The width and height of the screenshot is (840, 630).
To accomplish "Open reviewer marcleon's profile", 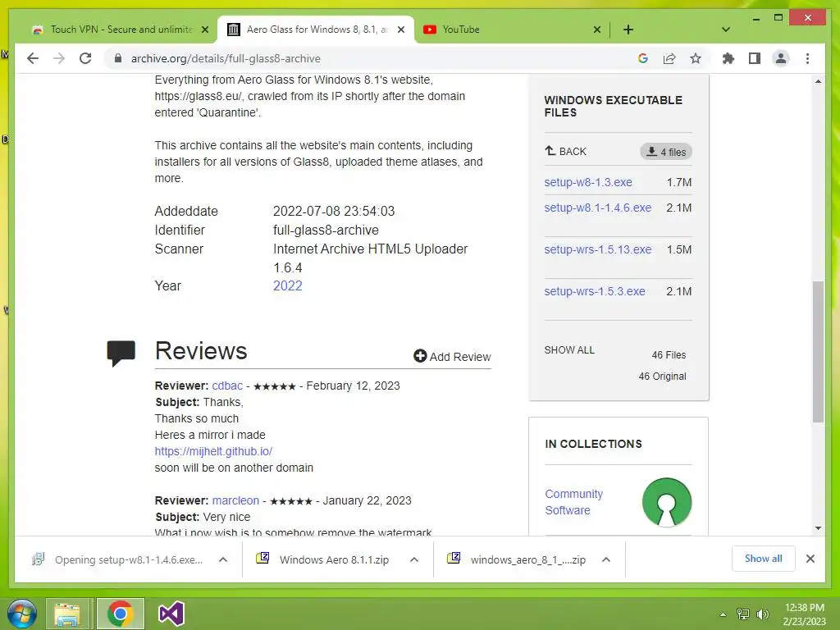I will [x=235, y=500].
